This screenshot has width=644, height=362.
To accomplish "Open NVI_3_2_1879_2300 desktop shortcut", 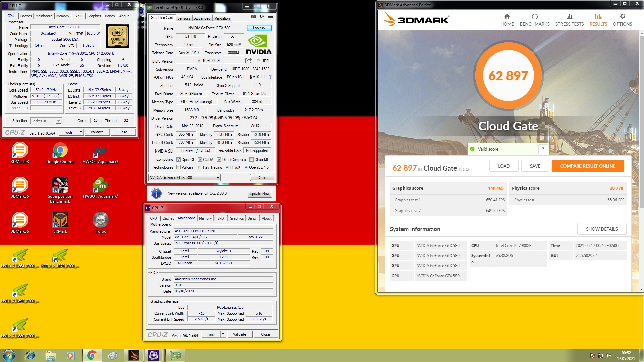I will click(60, 258).
